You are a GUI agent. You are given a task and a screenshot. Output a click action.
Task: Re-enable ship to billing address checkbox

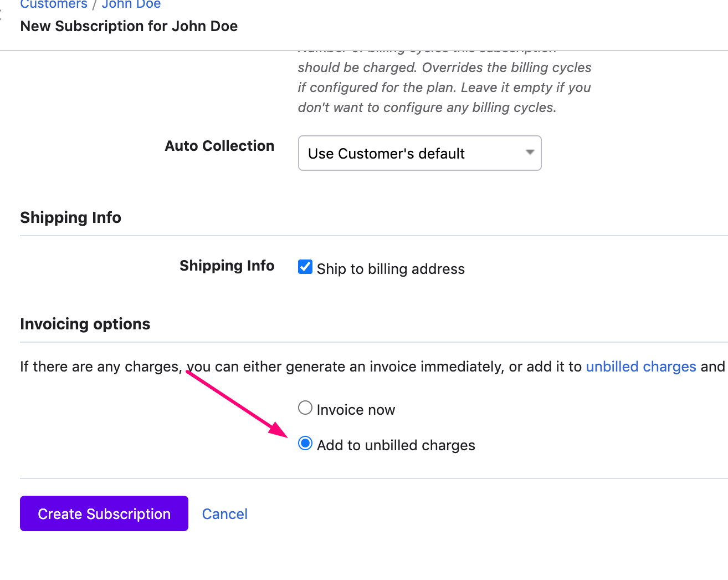click(x=305, y=267)
